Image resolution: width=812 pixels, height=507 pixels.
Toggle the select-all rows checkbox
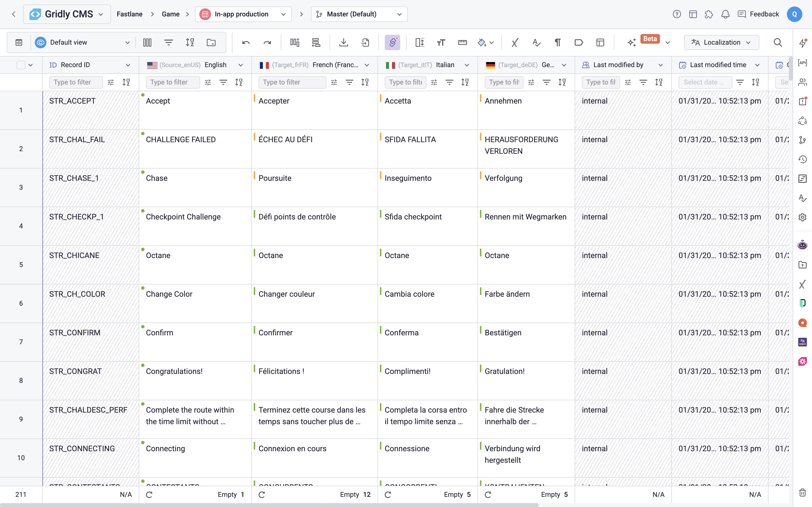(21, 65)
